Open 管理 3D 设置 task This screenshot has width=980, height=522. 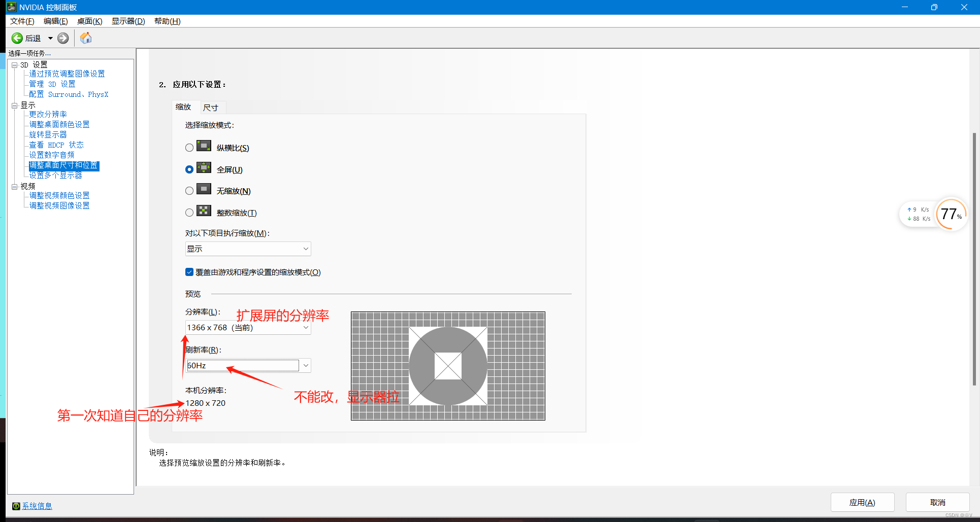pyautogui.click(x=52, y=84)
